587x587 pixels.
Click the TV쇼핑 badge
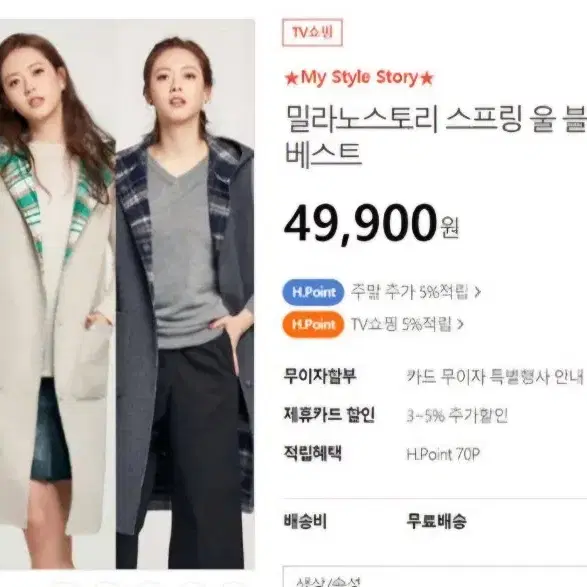(x=312, y=33)
